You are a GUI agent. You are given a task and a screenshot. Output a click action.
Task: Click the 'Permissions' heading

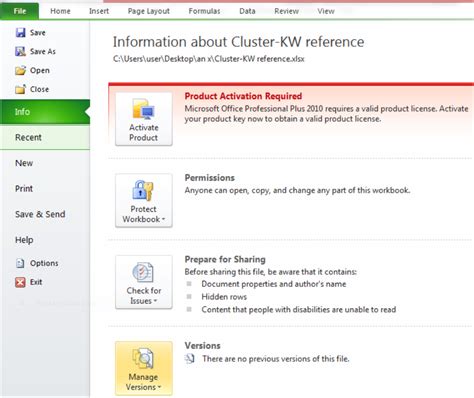[x=210, y=178]
